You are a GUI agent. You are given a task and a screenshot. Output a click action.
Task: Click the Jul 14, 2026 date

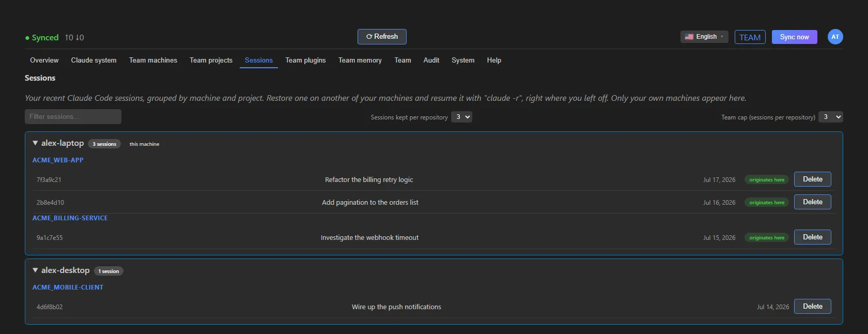773,307
